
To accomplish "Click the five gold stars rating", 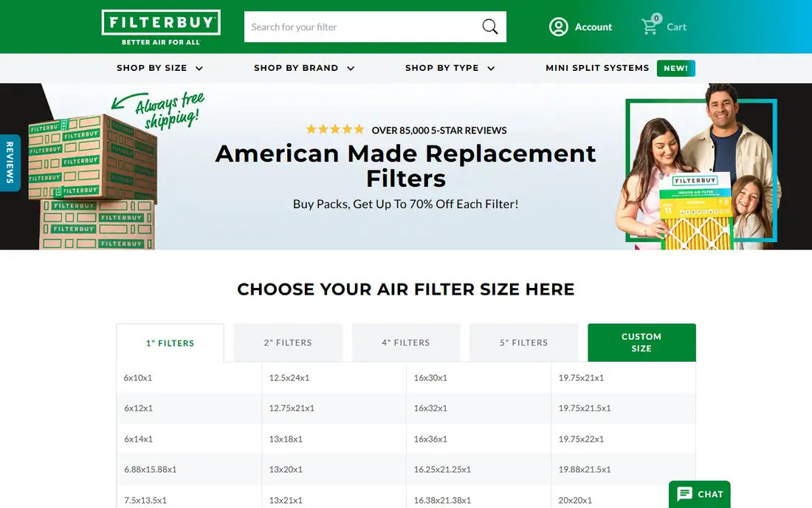I will pos(335,129).
